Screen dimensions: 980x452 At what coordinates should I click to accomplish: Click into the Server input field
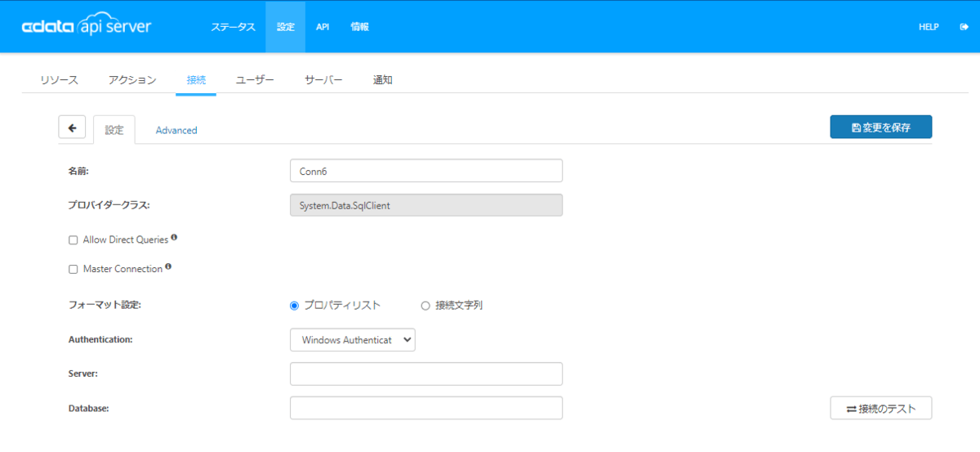point(425,374)
